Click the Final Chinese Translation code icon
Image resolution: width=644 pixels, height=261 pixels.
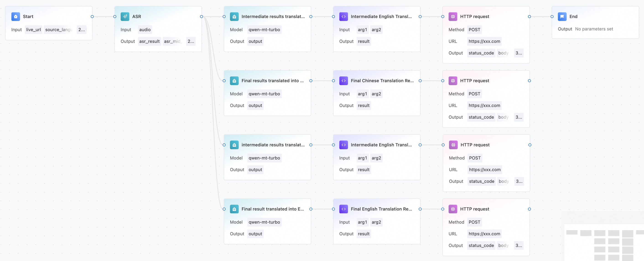click(343, 81)
